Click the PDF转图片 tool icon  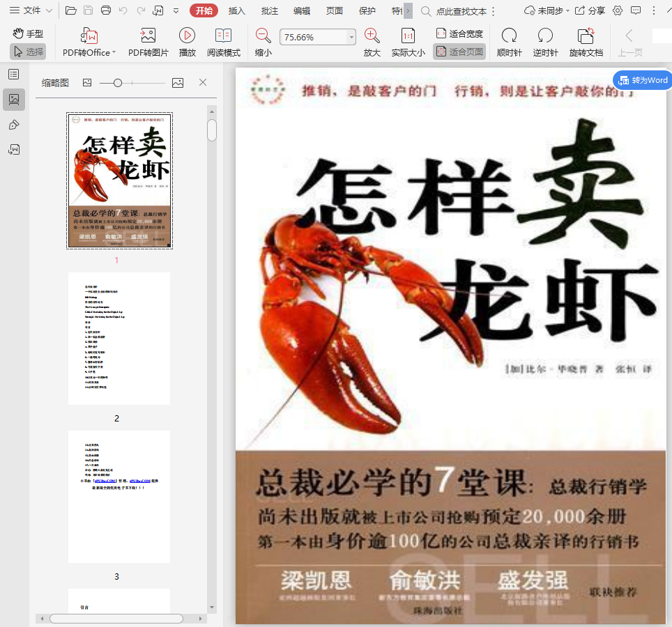(x=148, y=37)
